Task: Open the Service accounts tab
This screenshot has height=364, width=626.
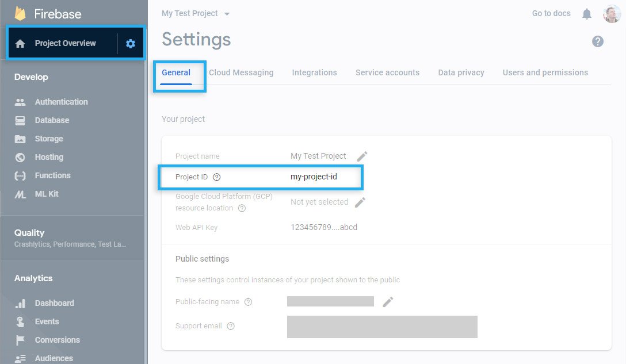Action: point(387,72)
